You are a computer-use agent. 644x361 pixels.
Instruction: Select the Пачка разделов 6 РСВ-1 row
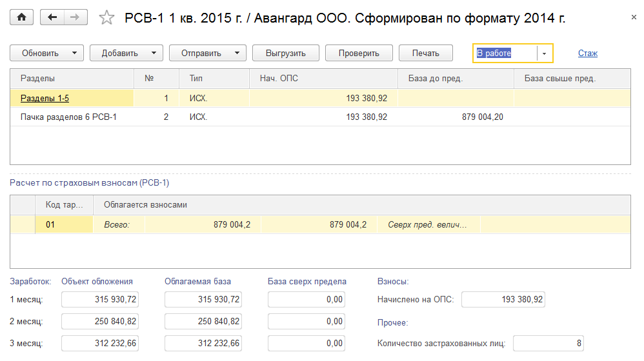coord(68,117)
